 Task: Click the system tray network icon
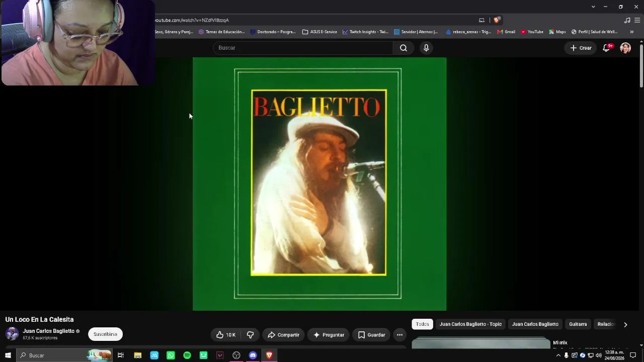[x=591, y=355]
